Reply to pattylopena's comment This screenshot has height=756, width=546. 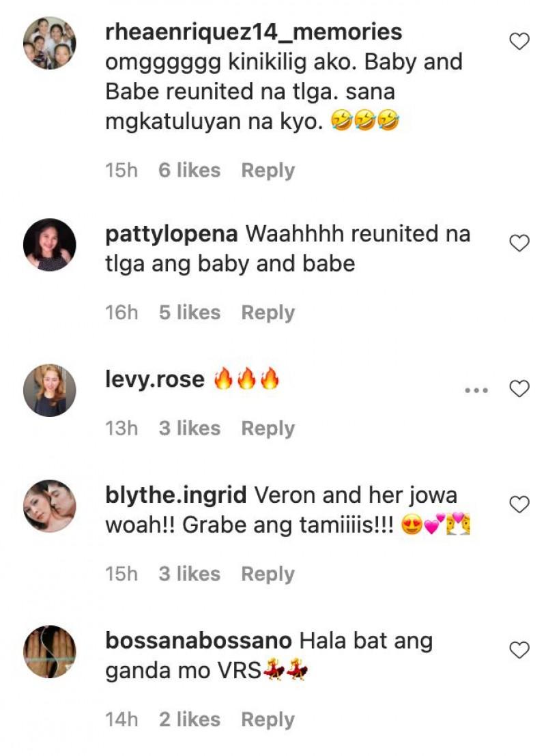pyautogui.click(x=268, y=313)
